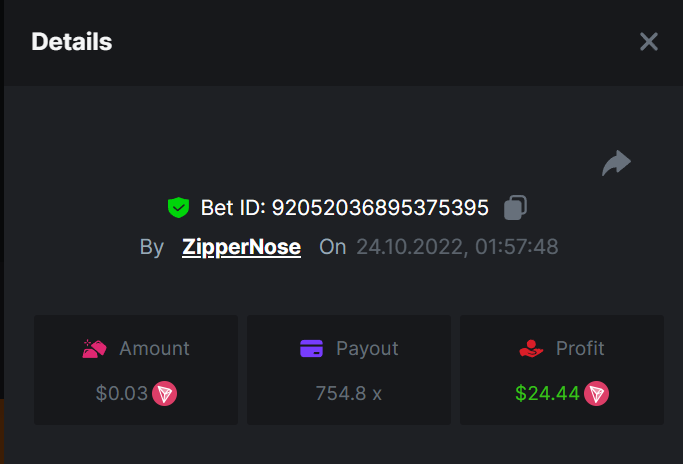The width and height of the screenshot is (683, 464).
Task: Select the Amount stat card
Action: coord(136,370)
